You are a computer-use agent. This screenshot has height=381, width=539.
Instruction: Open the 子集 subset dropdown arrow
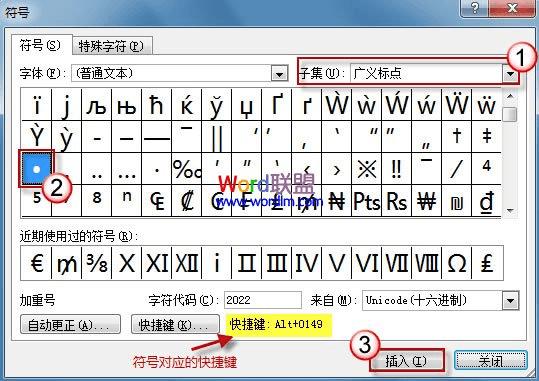(x=510, y=73)
